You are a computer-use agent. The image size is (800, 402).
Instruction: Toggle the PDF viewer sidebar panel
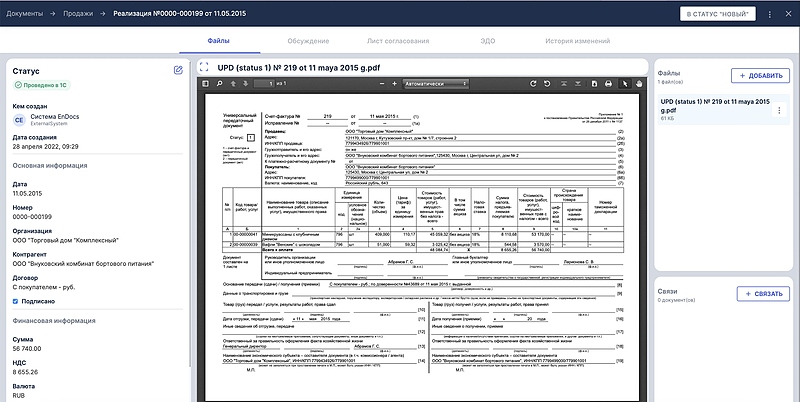click(x=205, y=84)
